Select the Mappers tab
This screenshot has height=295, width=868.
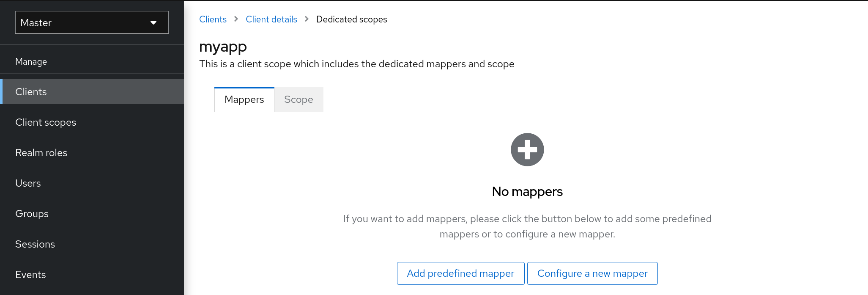point(244,99)
